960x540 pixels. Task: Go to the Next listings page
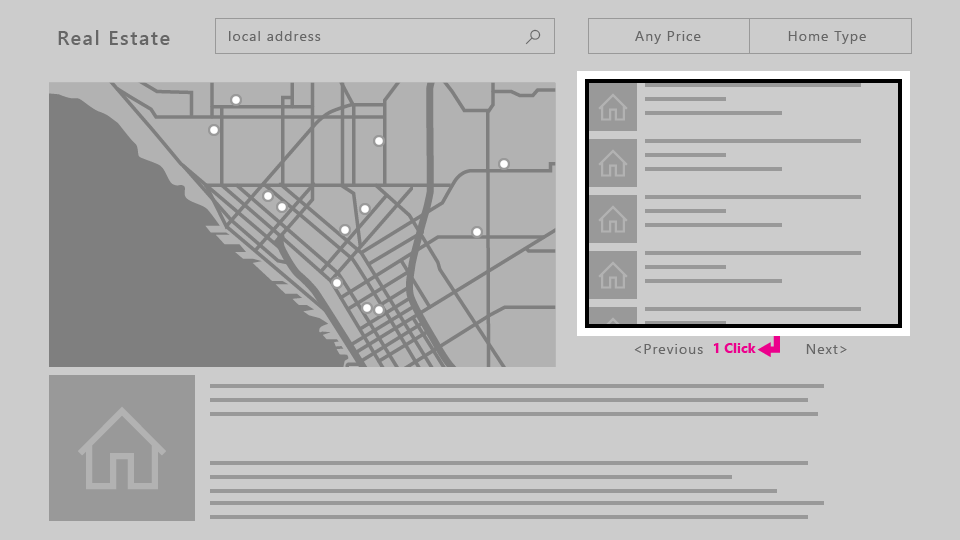pyautogui.click(x=827, y=349)
